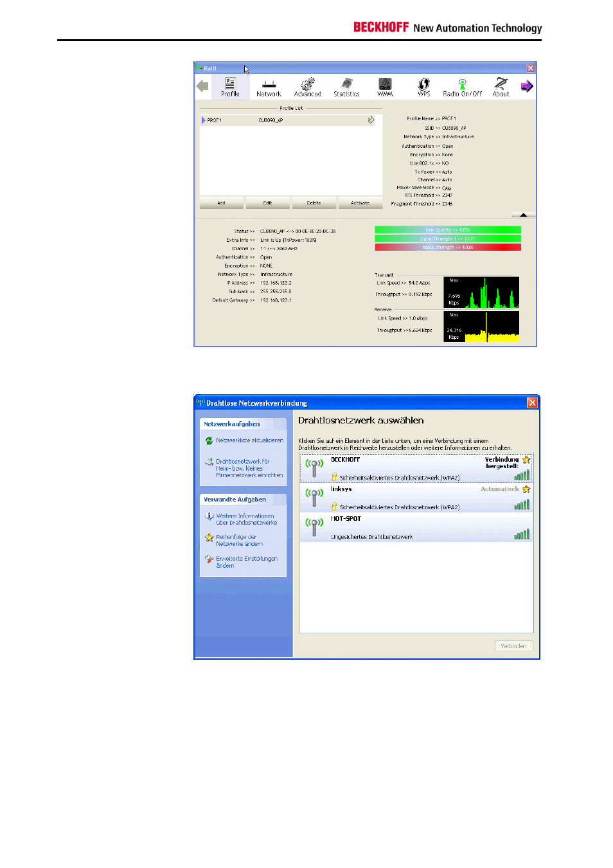Click the green refresh icon beside Netzwerkliste aktualisieren
Image resolution: width=613 pixels, height=868 pixels.
pos(209,441)
